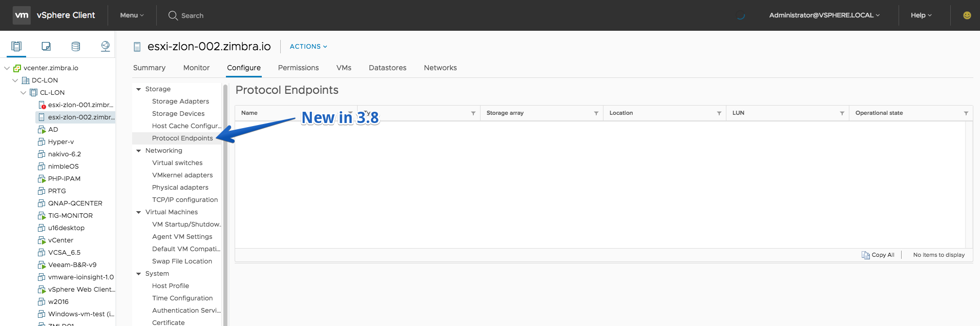Open VM Startup/Shutdown settings
Image resolution: width=980 pixels, height=326 pixels.
click(x=186, y=225)
